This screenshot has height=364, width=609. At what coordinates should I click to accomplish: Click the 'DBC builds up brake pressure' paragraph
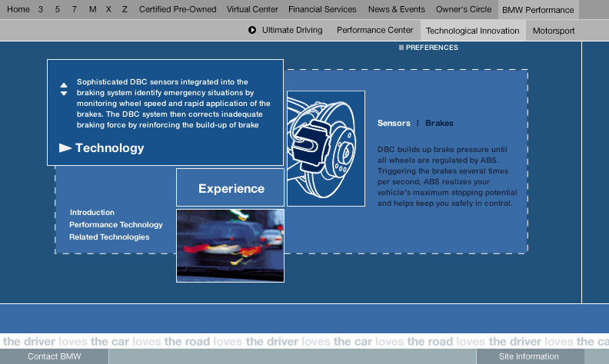[447, 176]
